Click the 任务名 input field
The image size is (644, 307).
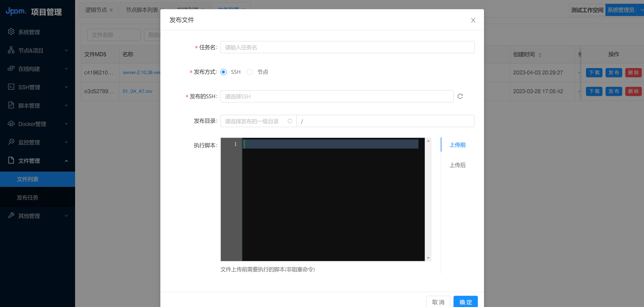pos(347,47)
